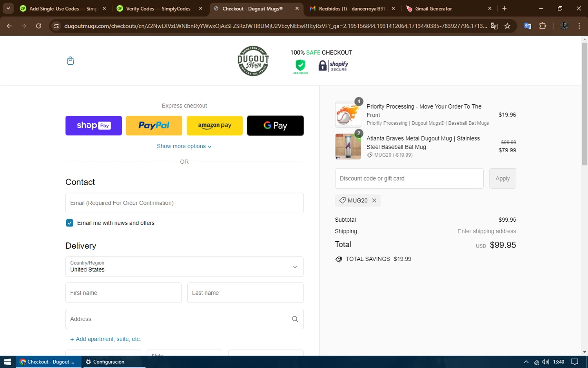
Task: Toggle Email me with news and offers
Action: click(70, 223)
